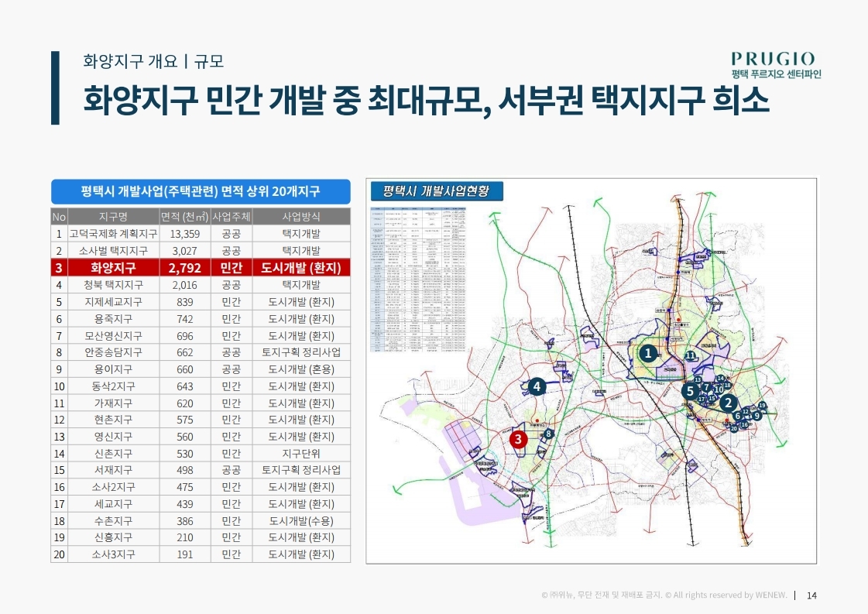Select the '신흥지구' cell

[114, 537]
